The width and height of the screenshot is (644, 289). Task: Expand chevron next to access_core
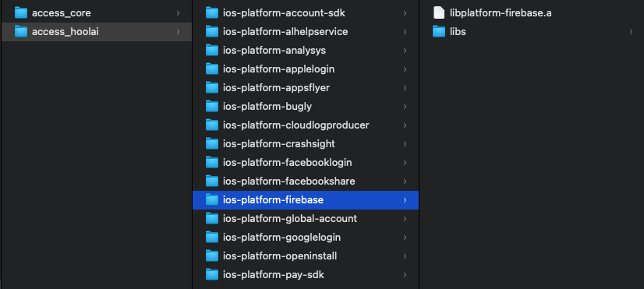(x=178, y=13)
